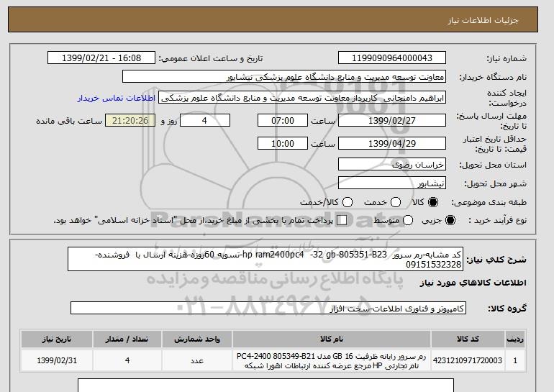Click row number 1 cell
Screen dimensions: 554x392
coord(515,360)
